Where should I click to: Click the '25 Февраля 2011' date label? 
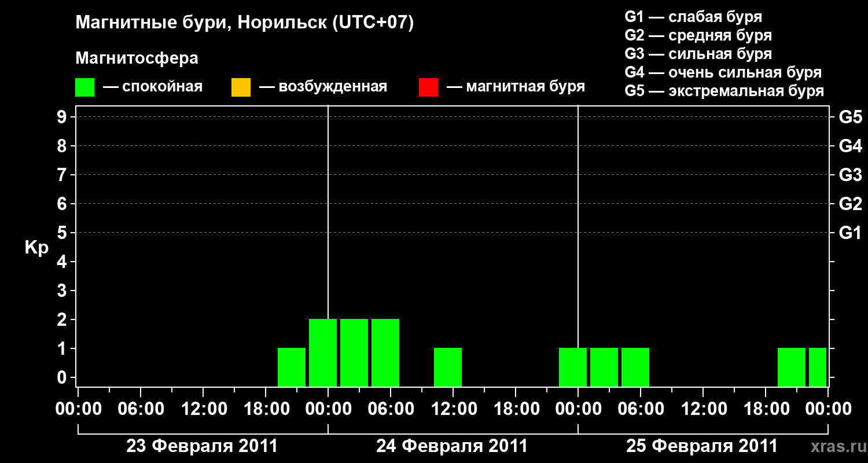(702, 446)
